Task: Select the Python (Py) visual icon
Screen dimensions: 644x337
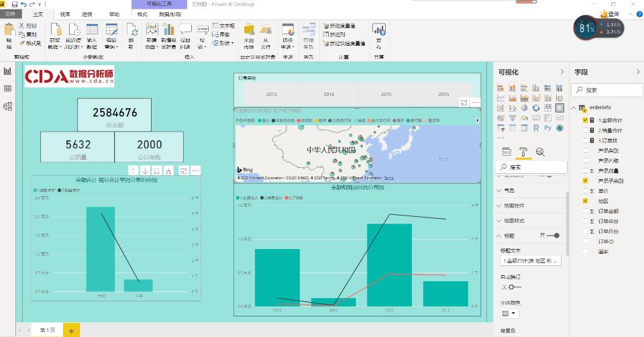Action: click(547, 128)
